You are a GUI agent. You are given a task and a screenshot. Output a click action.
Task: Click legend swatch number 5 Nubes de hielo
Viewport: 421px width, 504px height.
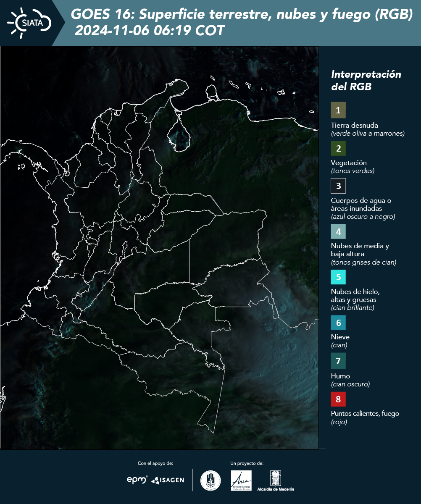338,277
